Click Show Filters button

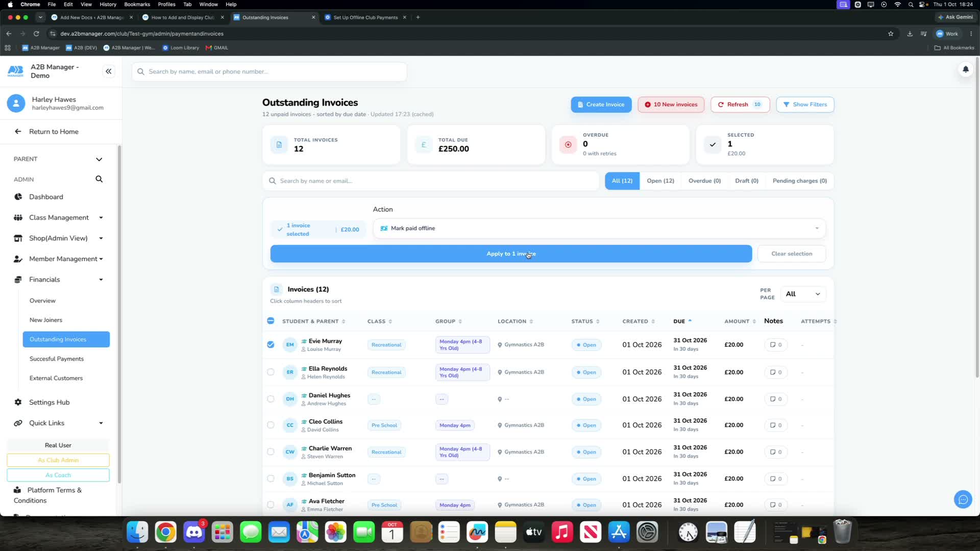point(805,105)
